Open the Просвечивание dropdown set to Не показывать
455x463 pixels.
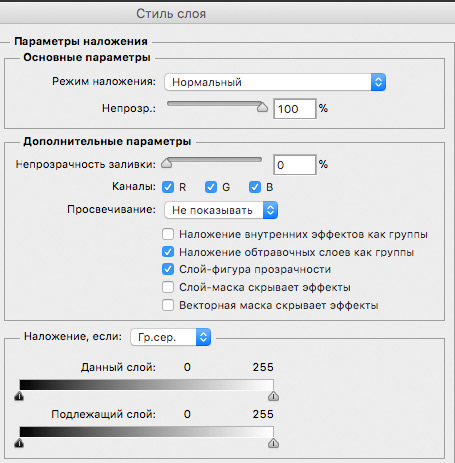click(221, 210)
